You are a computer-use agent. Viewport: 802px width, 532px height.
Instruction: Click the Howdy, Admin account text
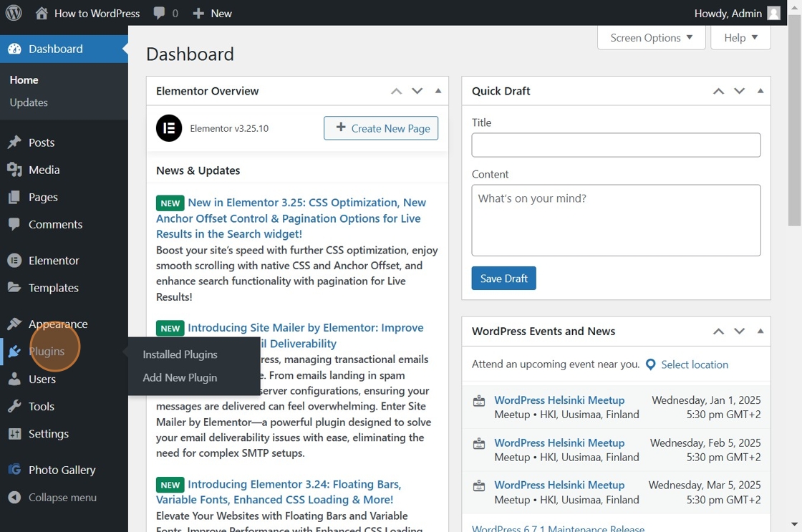click(728, 14)
